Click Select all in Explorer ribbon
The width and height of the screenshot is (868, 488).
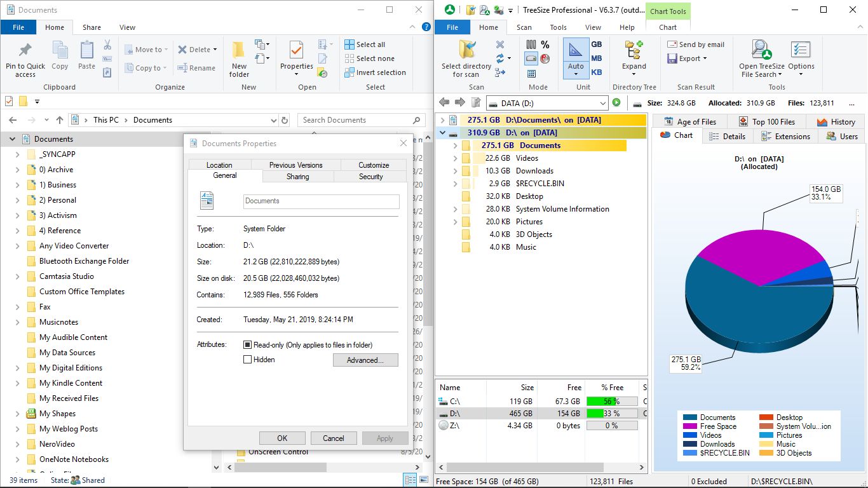365,44
